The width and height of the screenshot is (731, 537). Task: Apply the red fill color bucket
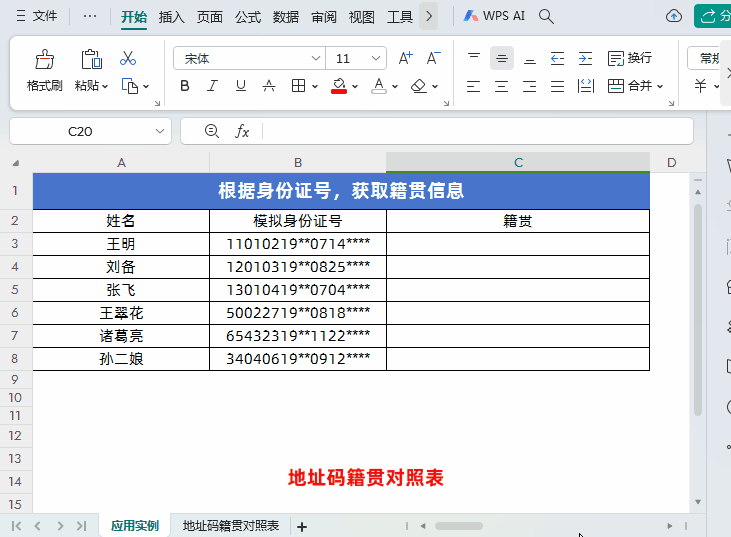coord(339,86)
